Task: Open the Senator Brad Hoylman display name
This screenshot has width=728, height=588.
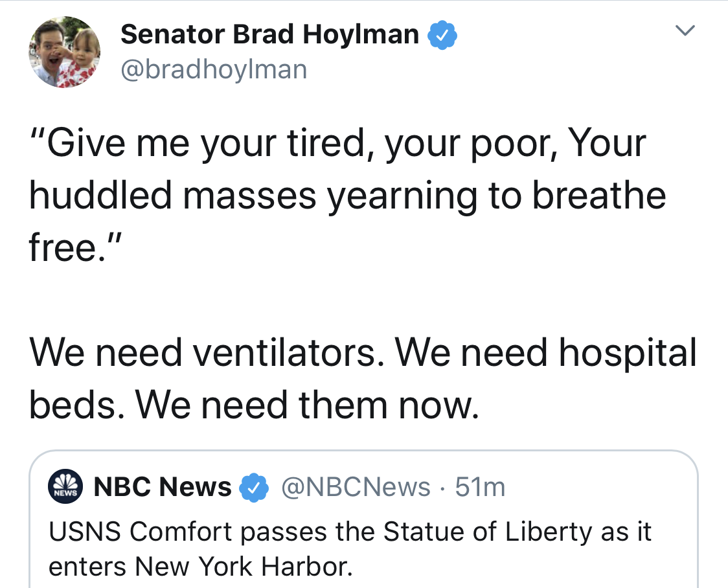Action: [269, 34]
